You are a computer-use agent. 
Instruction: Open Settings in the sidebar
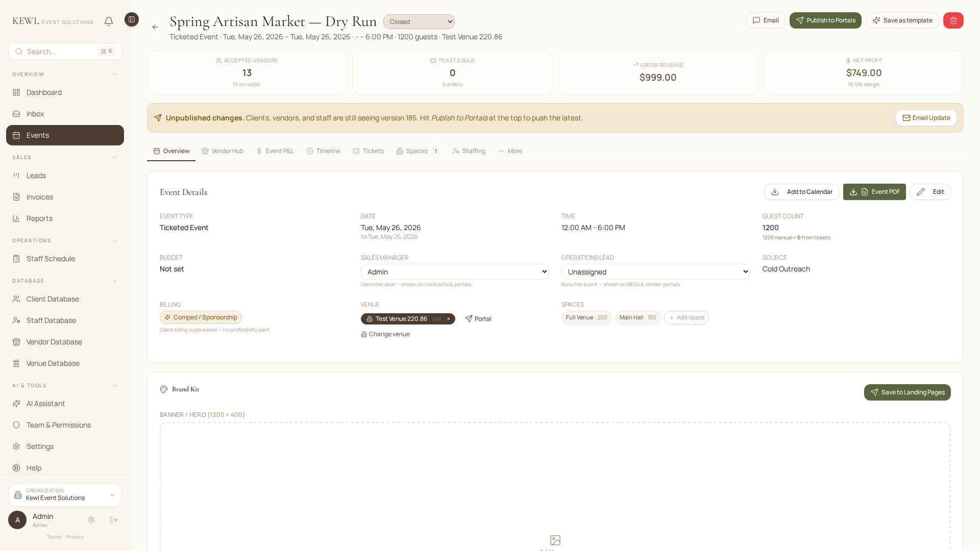(x=65, y=446)
